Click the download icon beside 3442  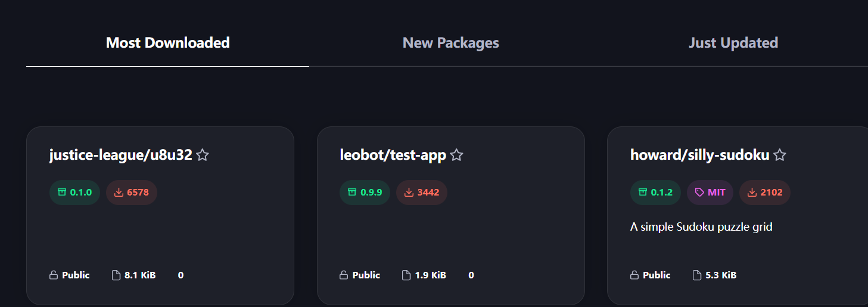tap(409, 193)
